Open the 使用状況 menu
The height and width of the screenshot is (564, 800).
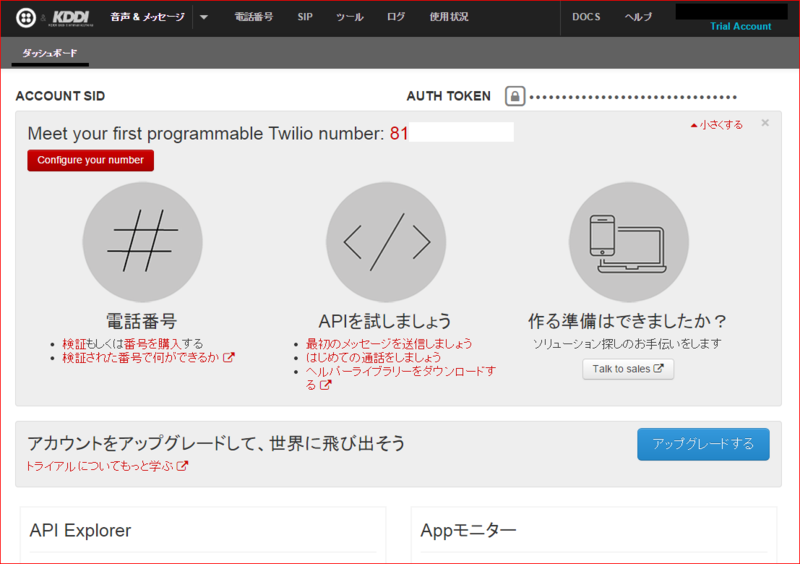click(449, 17)
